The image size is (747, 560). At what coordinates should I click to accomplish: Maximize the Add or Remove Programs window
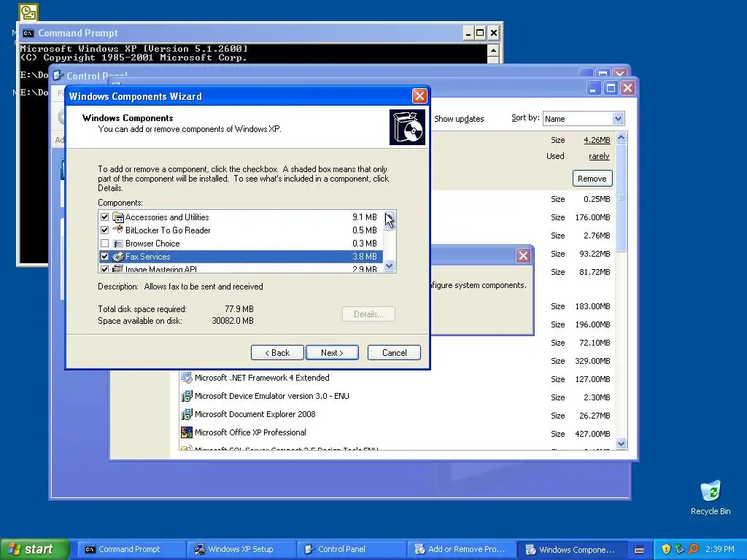click(x=611, y=88)
